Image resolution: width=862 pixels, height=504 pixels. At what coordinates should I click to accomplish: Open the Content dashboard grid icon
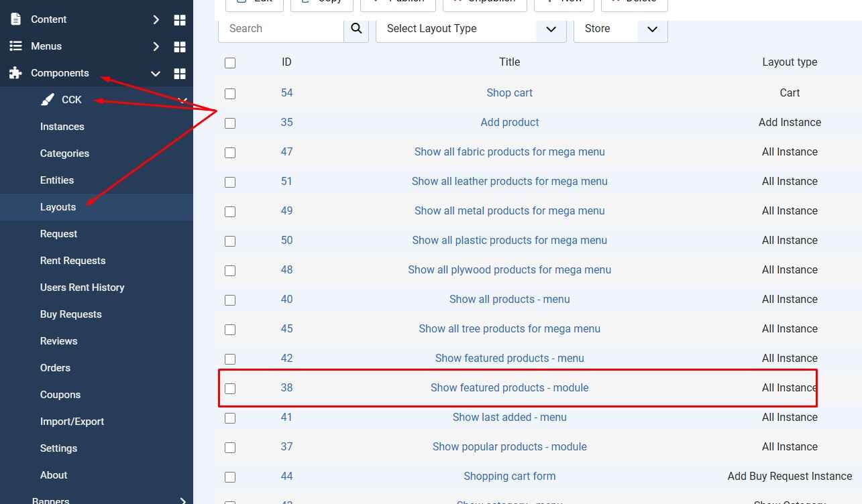coord(180,20)
